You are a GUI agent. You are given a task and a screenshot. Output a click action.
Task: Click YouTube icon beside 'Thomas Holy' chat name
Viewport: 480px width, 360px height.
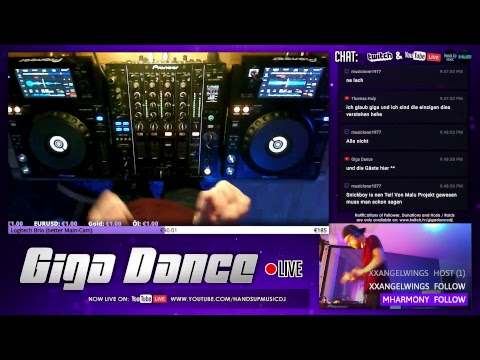[x=347, y=98]
